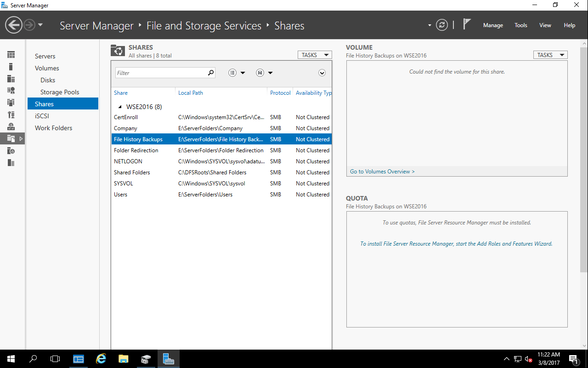Click File and Storage Services breadcrumb
This screenshot has height=368, width=588.
tap(204, 26)
